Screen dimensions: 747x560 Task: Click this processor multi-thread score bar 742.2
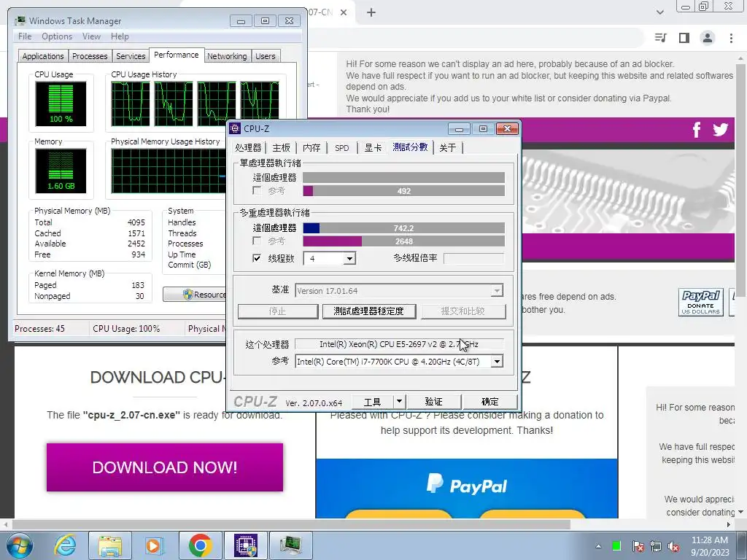(403, 228)
